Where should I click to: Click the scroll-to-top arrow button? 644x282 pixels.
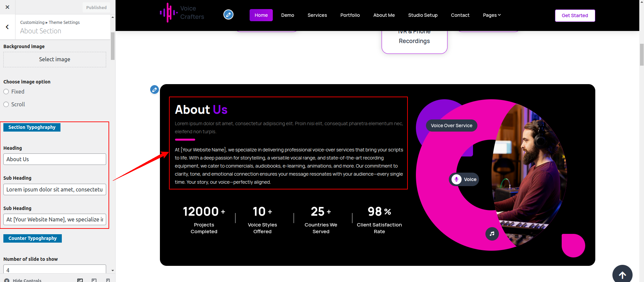point(622,275)
